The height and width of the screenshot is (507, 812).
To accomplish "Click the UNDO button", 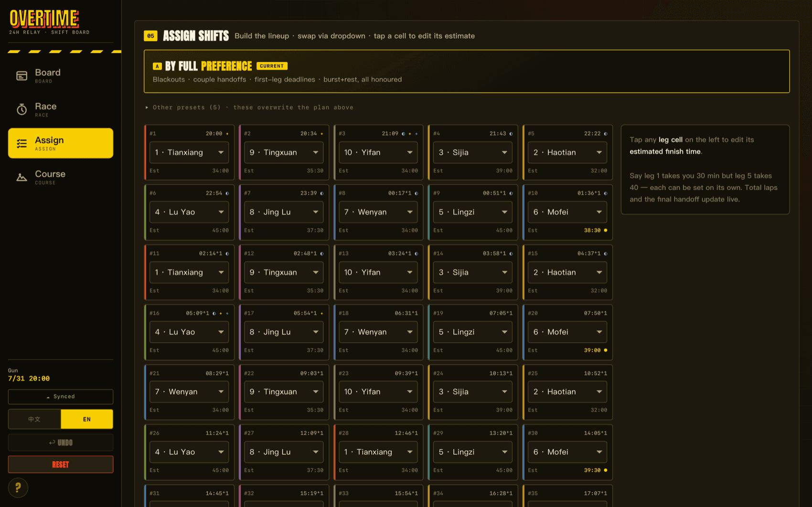I will (61, 443).
